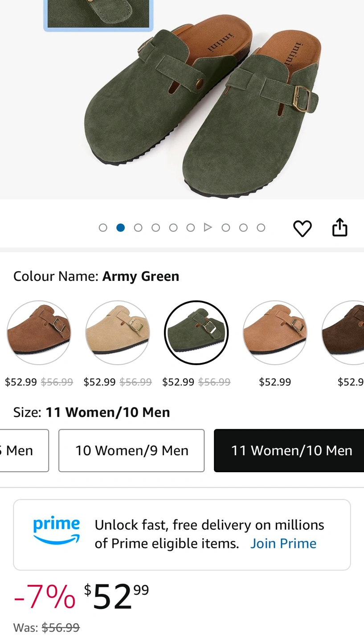The image size is (364, 642).
Task: Tap the Prime logo in the delivery banner
Action: pyautogui.click(x=57, y=530)
